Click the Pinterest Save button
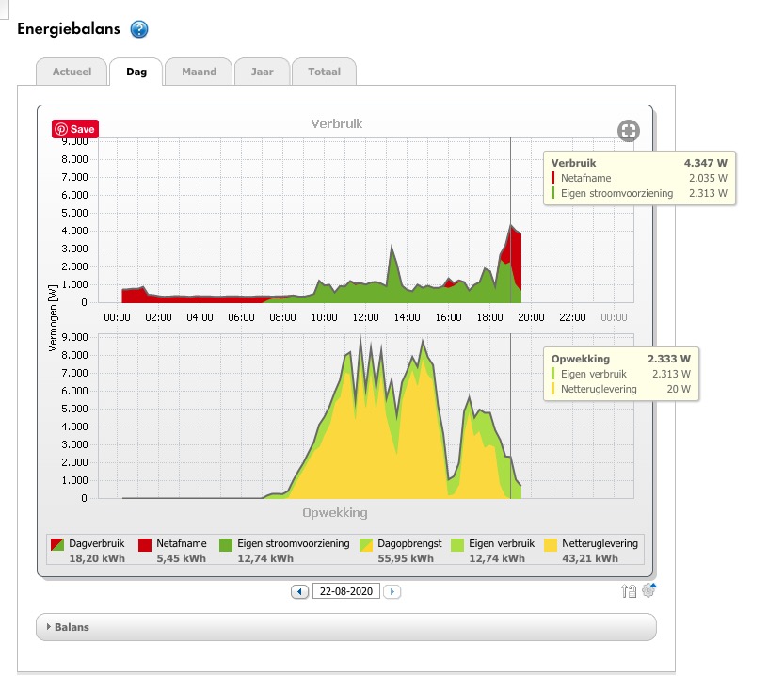784x676 pixels. [x=75, y=129]
